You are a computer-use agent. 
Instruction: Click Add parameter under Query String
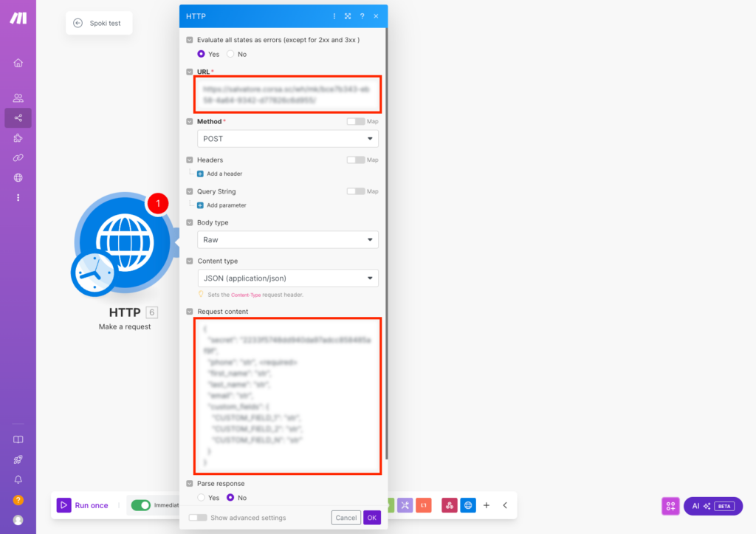226,205
